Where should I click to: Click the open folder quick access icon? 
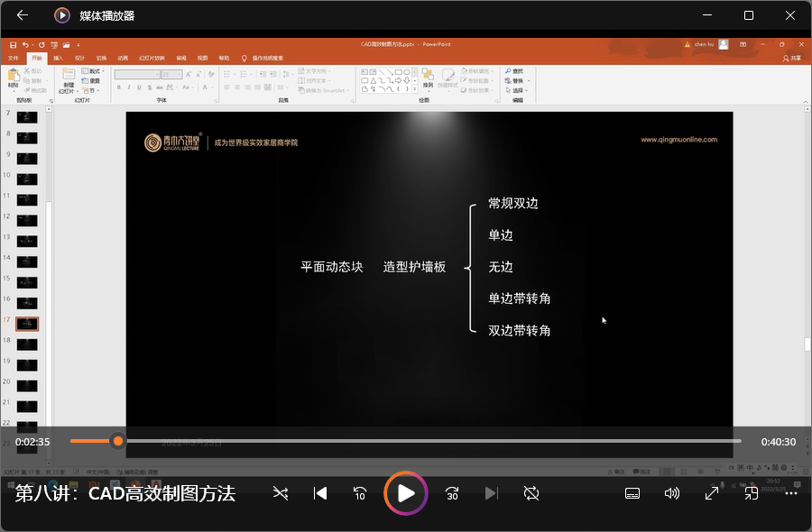[x=66, y=45]
